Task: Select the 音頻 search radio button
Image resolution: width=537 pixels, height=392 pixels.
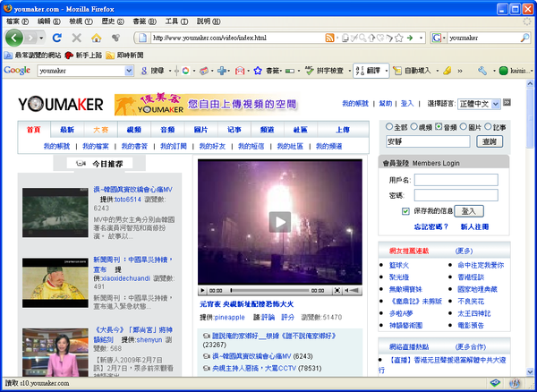Action: 439,126
